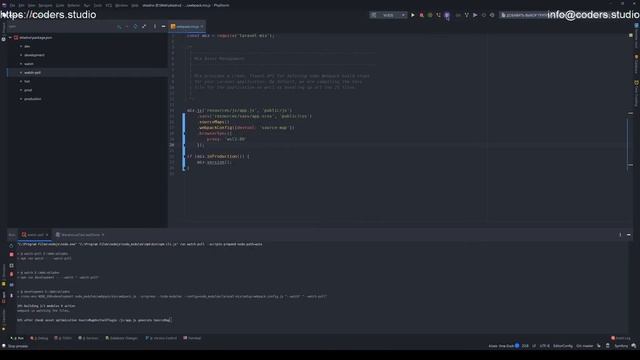Select the watch-poll tab in the Run panel
This screenshot has width=640, height=360.
34,235
